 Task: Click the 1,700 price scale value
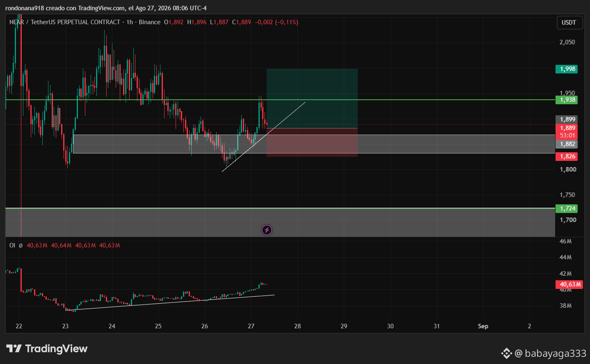tap(568, 220)
